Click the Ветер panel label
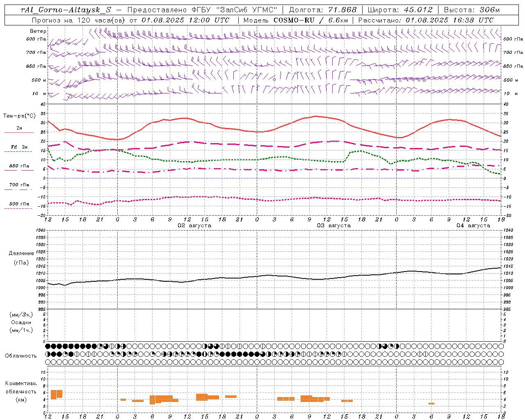The height and width of the screenshot is (420, 525). click(x=38, y=31)
